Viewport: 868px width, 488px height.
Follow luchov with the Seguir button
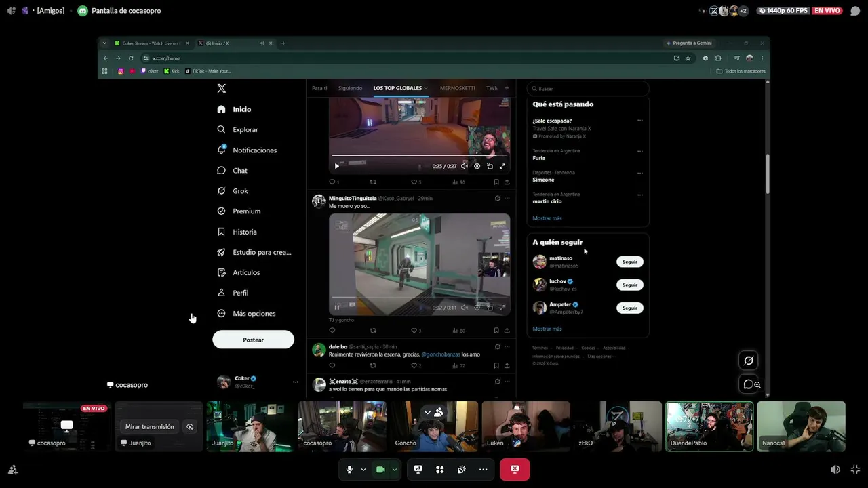tap(630, 285)
